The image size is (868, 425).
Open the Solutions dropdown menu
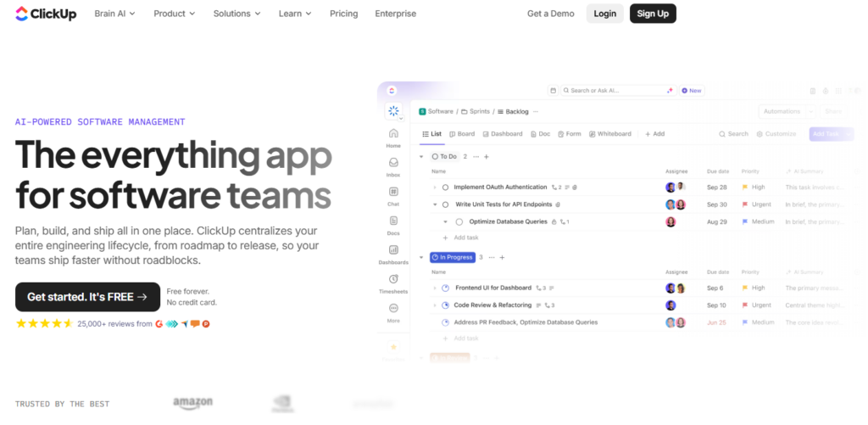(237, 14)
